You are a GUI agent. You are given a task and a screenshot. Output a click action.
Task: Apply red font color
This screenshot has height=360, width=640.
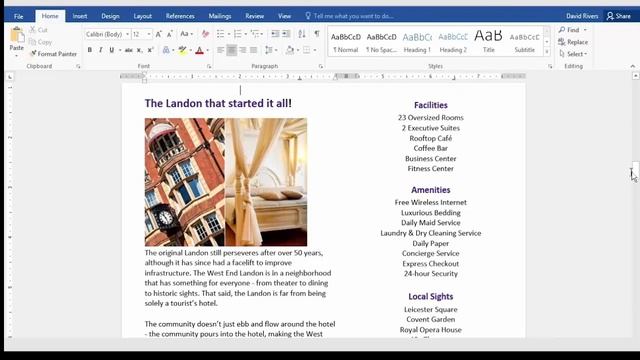point(200,50)
